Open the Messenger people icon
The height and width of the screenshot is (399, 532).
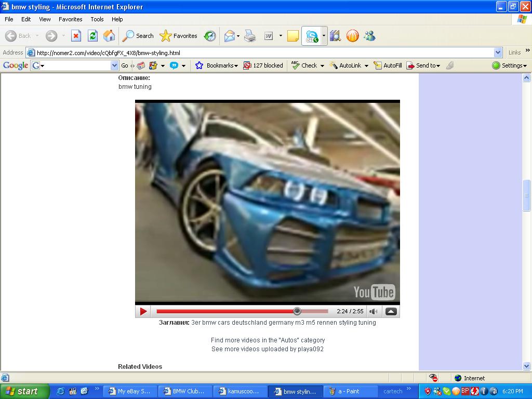369,36
